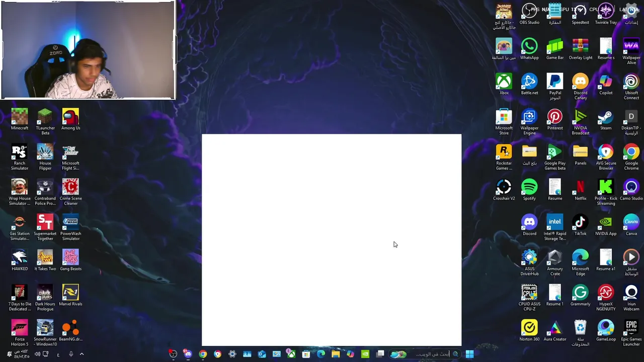Open Forza Horizon 5 shortcut
Viewport: 644px width, 362px height.
[20, 333]
